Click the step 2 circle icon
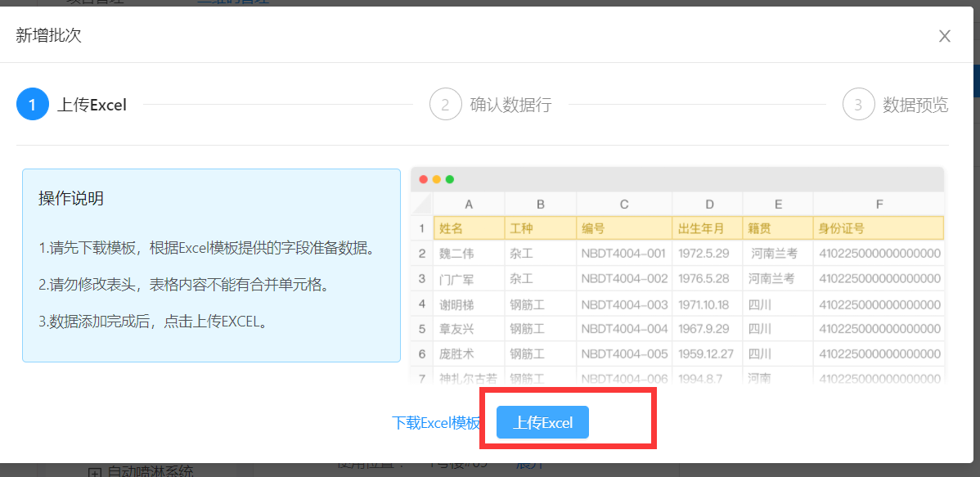 (x=446, y=105)
